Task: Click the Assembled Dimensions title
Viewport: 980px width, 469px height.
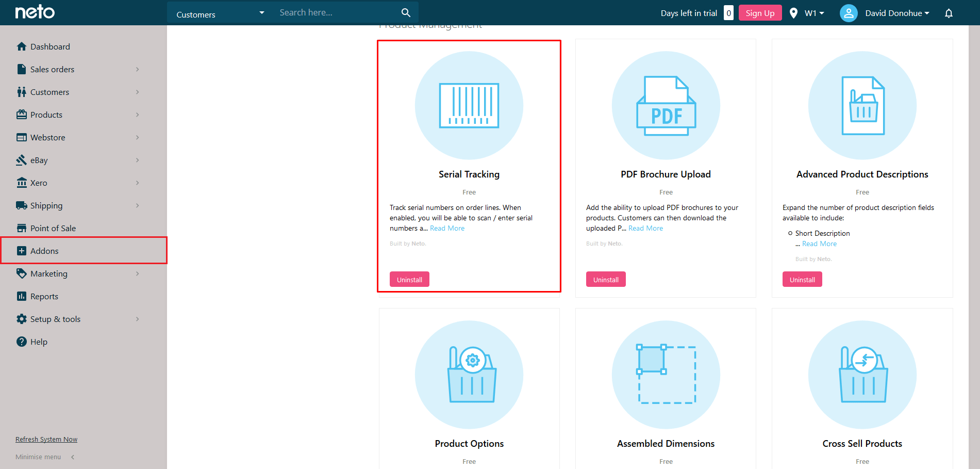Action: point(666,444)
